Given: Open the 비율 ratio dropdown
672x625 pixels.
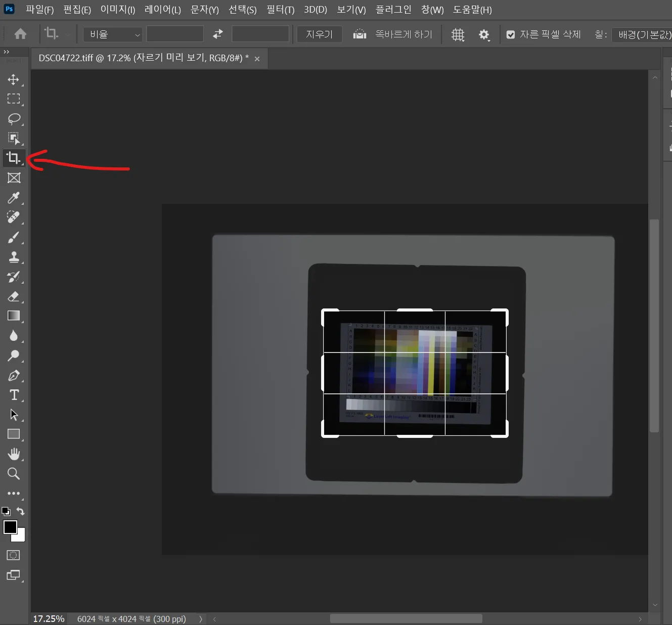Looking at the screenshot, I should pos(113,34).
